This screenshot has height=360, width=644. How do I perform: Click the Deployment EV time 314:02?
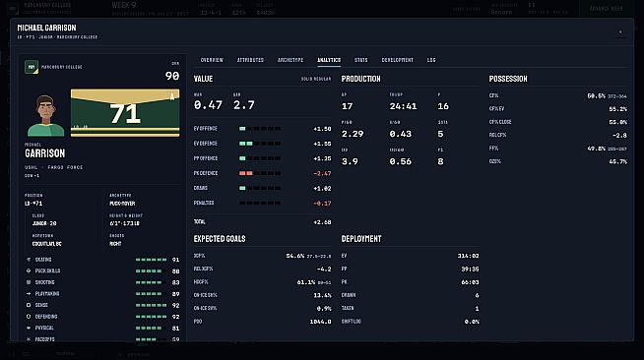pyautogui.click(x=468, y=256)
